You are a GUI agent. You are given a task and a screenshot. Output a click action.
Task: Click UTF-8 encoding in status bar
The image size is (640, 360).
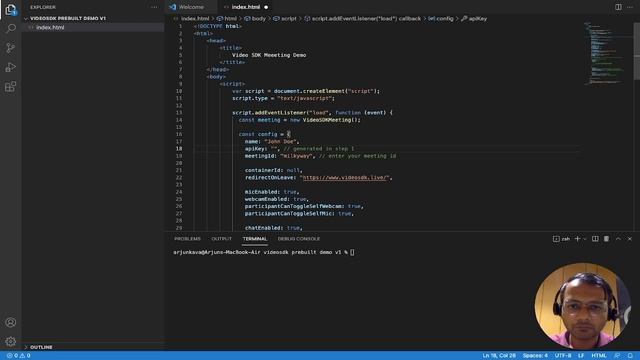[563, 356]
